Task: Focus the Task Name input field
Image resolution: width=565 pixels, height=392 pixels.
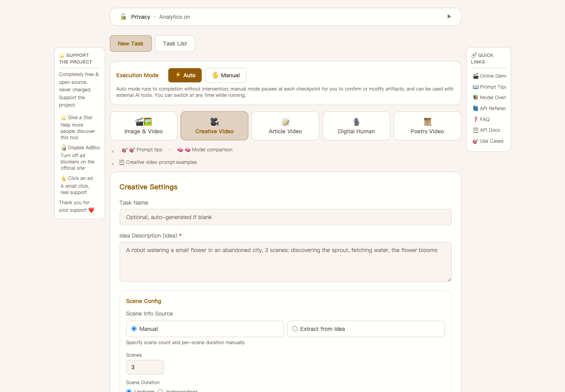Action: pyautogui.click(x=286, y=217)
